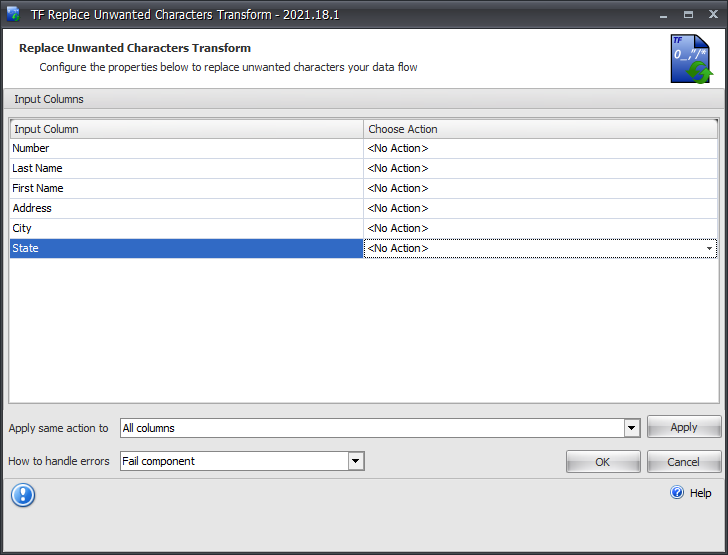Select the First Name input column row
The image size is (728, 555).
pos(186,188)
